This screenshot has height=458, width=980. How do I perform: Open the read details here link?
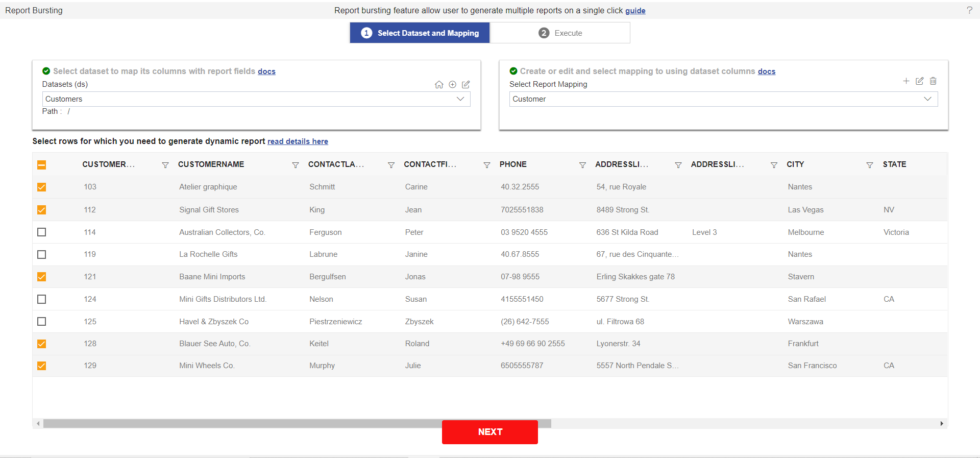[298, 141]
